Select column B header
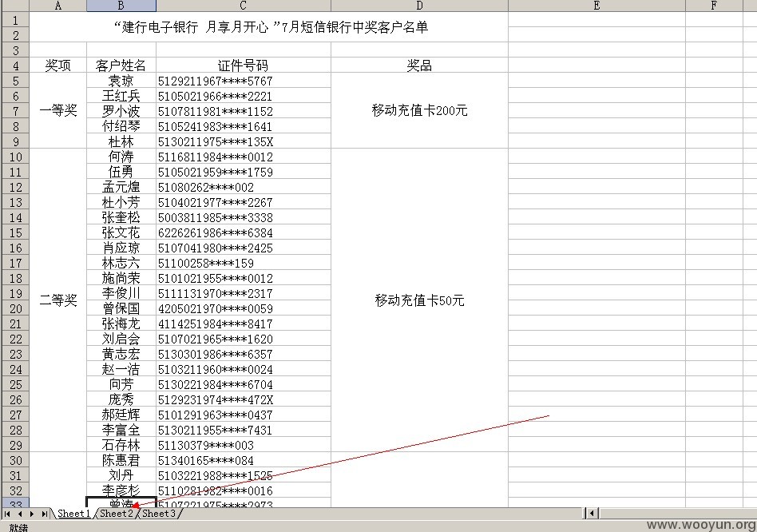This screenshot has height=532, width=757. click(121, 6)
